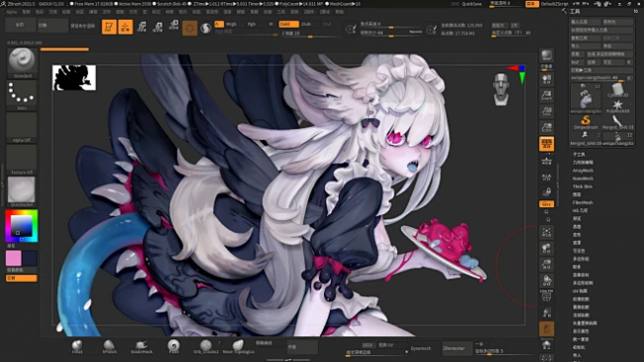The height and width of the screenshot is (362, 644).
Task: Click the Move view button on right shelf
Action: click(x=546, y=249)
